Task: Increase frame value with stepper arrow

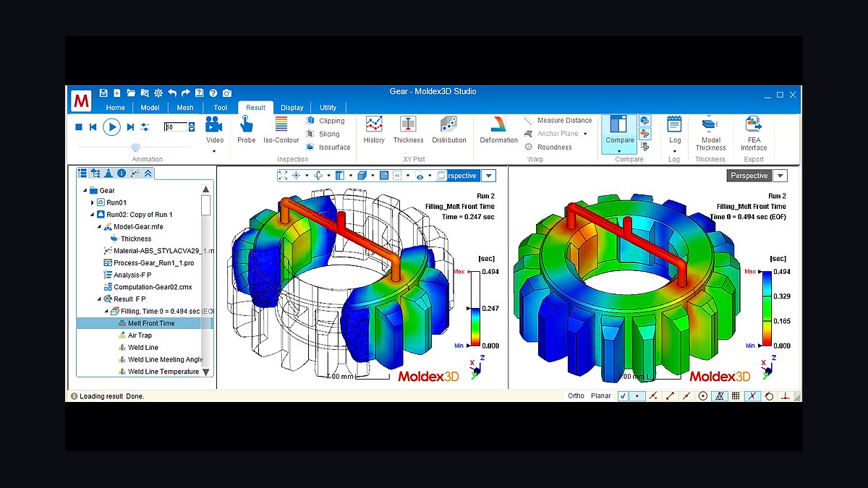Action: click(192, 124)
